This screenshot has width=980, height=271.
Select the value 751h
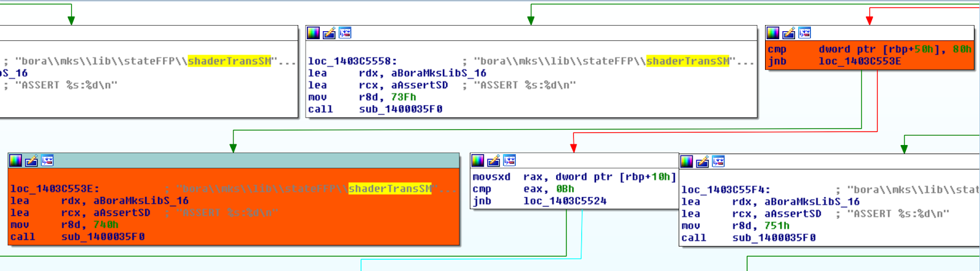(x=777, y=226)
